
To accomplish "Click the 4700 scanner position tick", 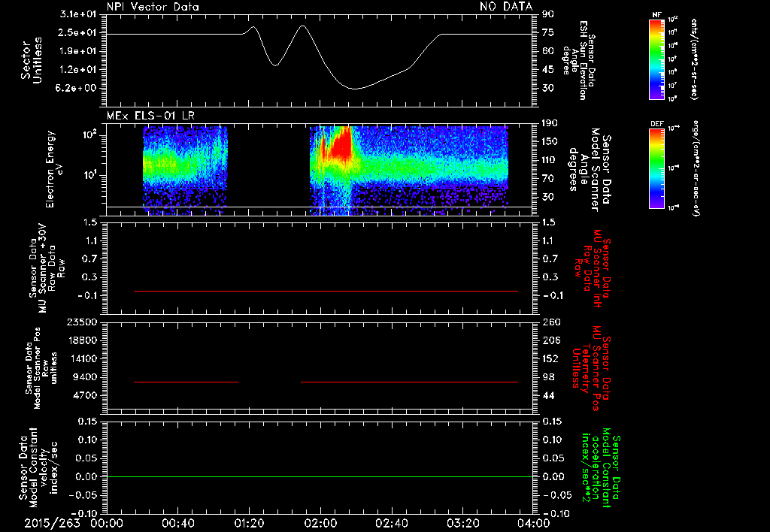I will (84, 395).
